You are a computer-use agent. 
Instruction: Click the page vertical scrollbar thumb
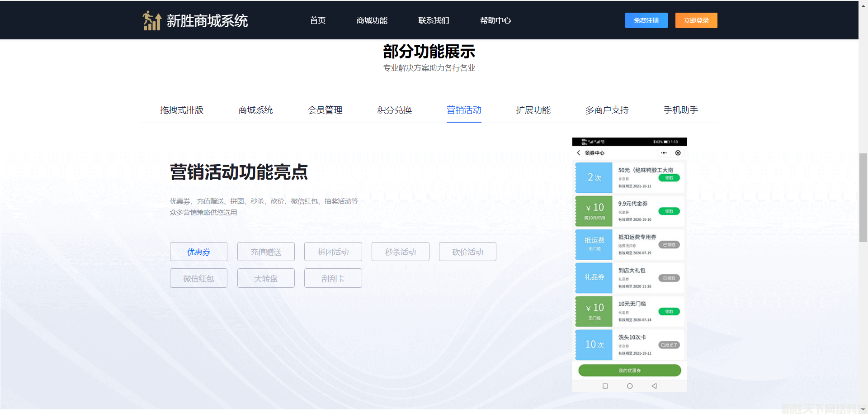[x=863, y=198]
